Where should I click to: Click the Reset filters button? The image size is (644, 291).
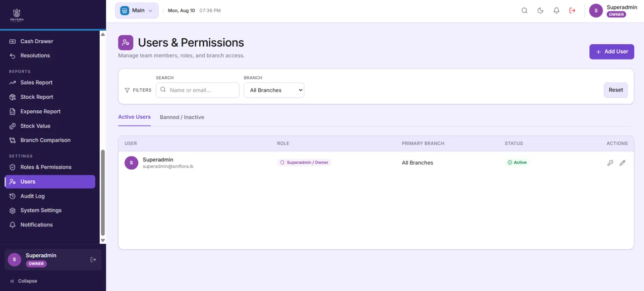[616, 90]
